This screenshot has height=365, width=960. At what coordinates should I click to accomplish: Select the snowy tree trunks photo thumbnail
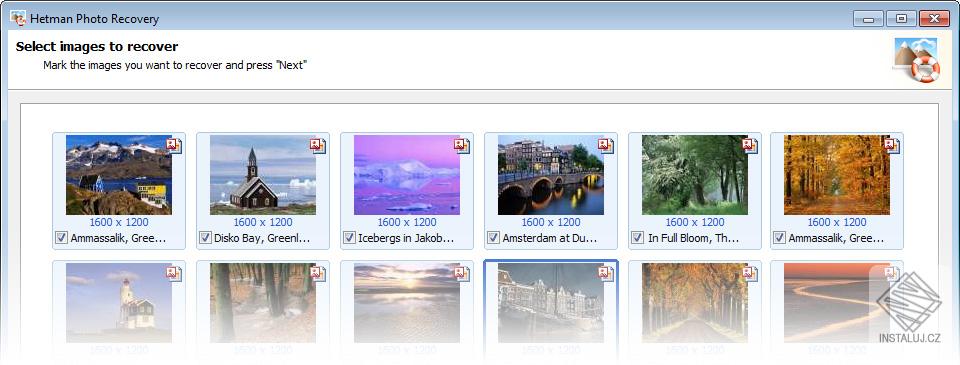(x=263, y=303)
